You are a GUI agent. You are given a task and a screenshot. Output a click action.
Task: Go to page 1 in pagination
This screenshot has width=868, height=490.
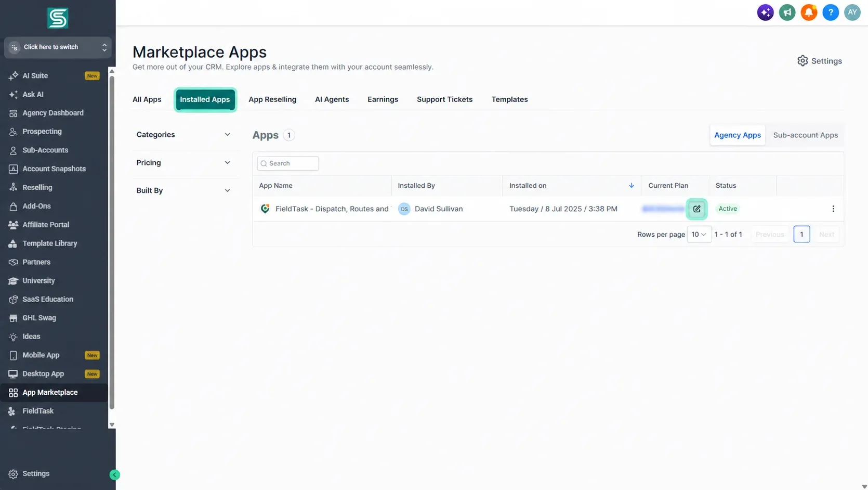[801, 235]
